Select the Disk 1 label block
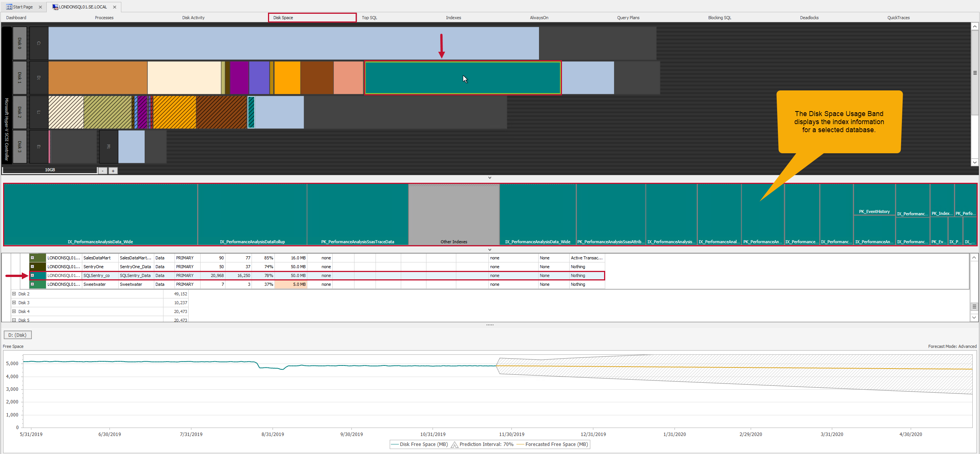Viewport: 980px width, 454px height. pos(20,77)
